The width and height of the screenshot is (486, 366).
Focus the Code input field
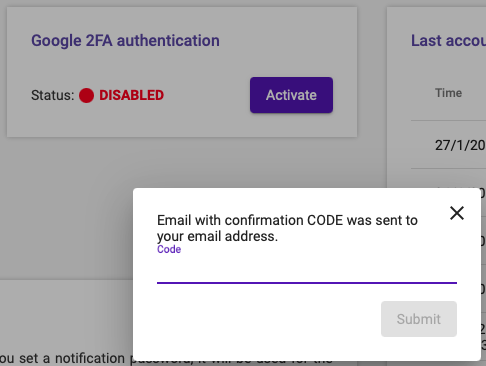point(307,270)
